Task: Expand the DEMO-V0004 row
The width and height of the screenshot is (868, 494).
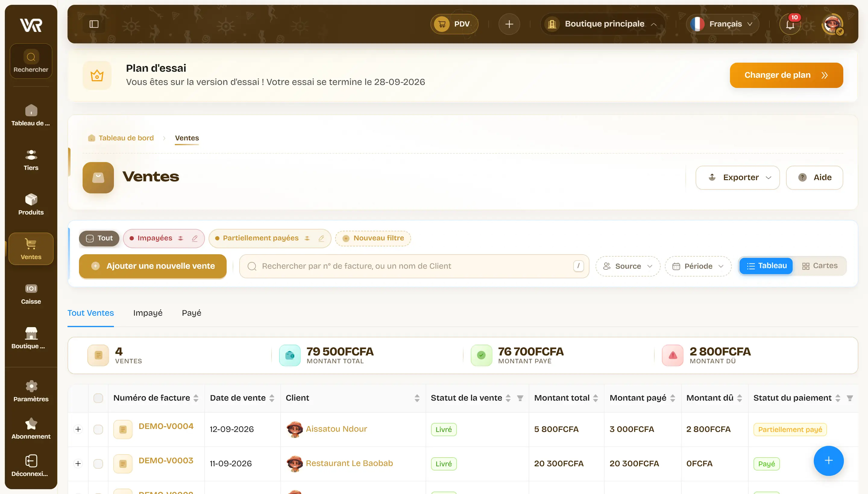Action: 78,429
